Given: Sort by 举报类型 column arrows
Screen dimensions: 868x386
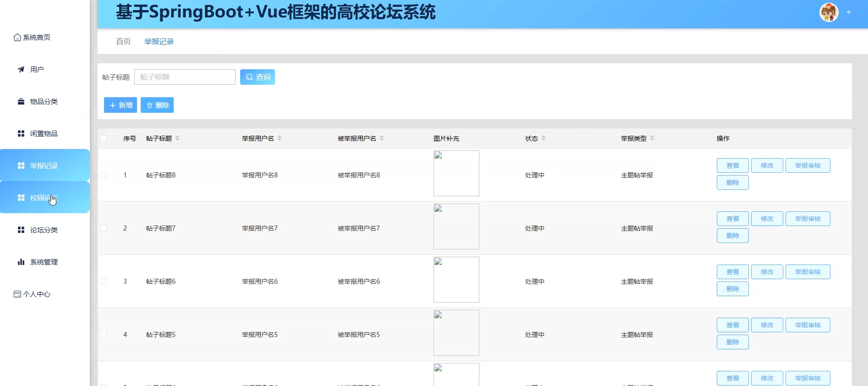Looking at the screenshot, I should [x=652, y=138].
